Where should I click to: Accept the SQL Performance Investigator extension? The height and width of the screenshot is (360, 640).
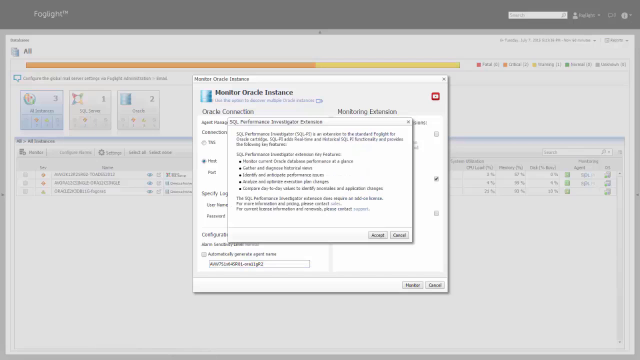[378, 235]
